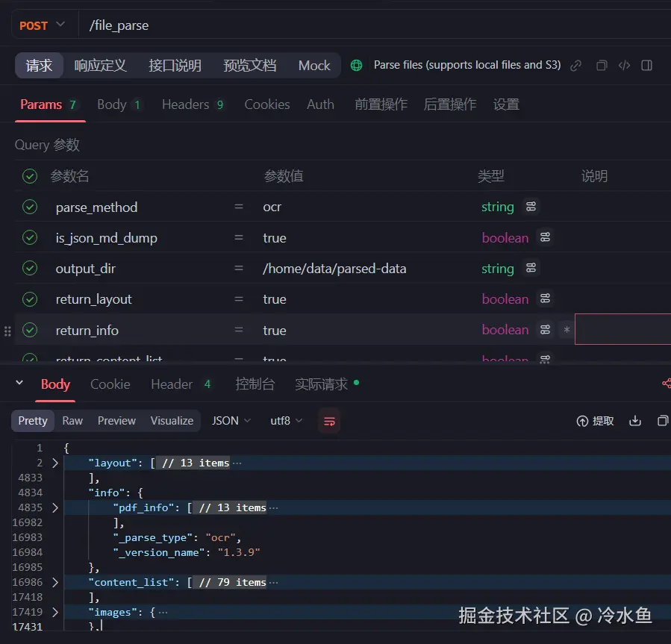Open the 设置 tab
Screen dimensions: 671x644
point(506,104)
